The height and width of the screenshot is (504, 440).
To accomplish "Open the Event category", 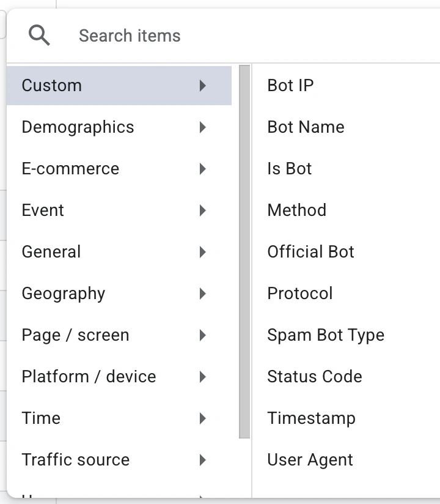I will pyautogui.click(x=119, y=210).
